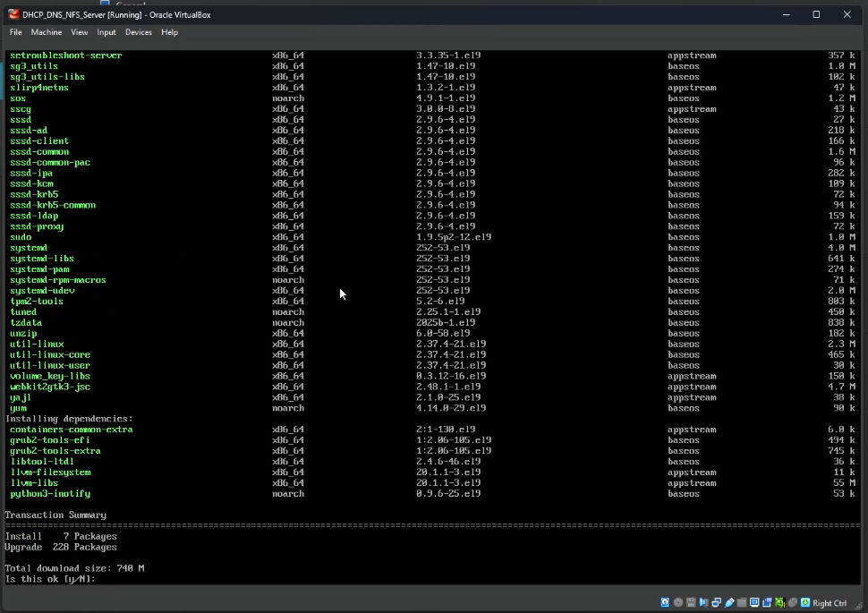Select the volume_key-libs package name

pos(50,376)
